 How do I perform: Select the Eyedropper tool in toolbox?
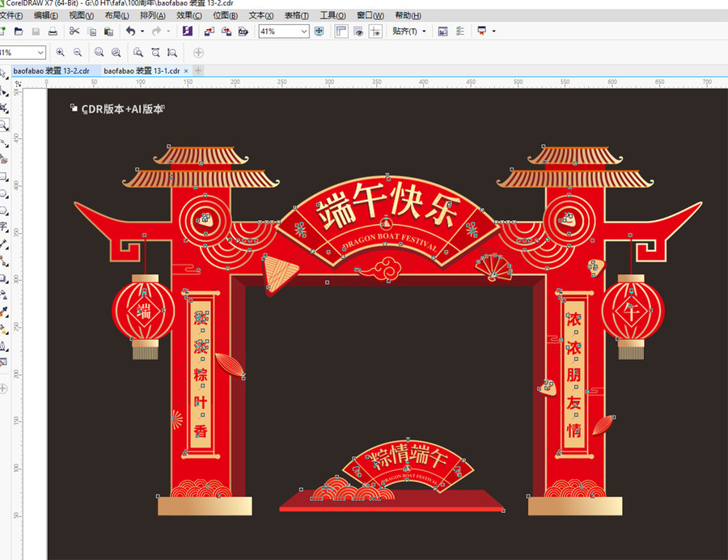pyautogui.click(x=4, y=312)
